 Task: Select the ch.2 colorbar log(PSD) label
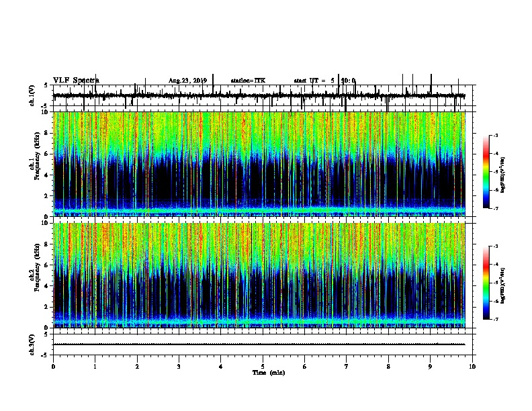coord(502,285)
